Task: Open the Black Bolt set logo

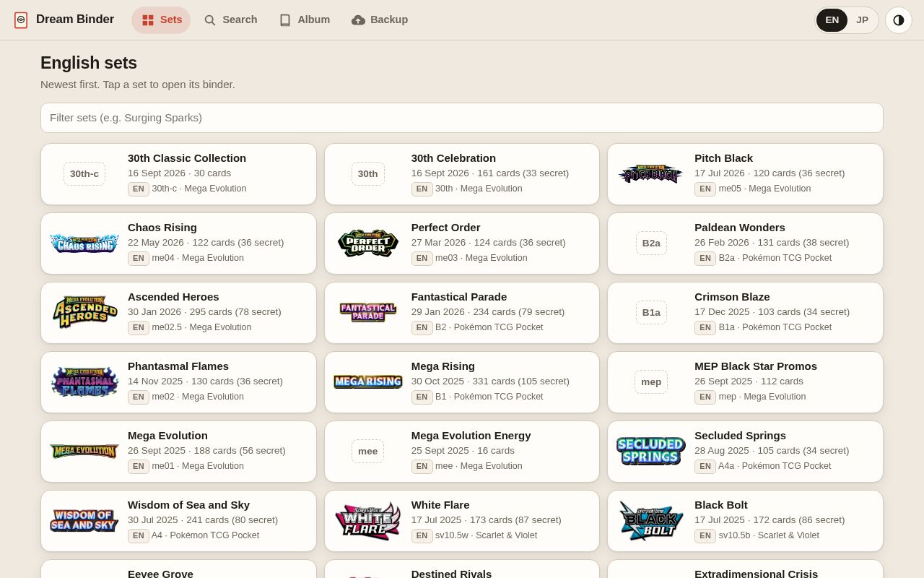Action: point(651,521)
